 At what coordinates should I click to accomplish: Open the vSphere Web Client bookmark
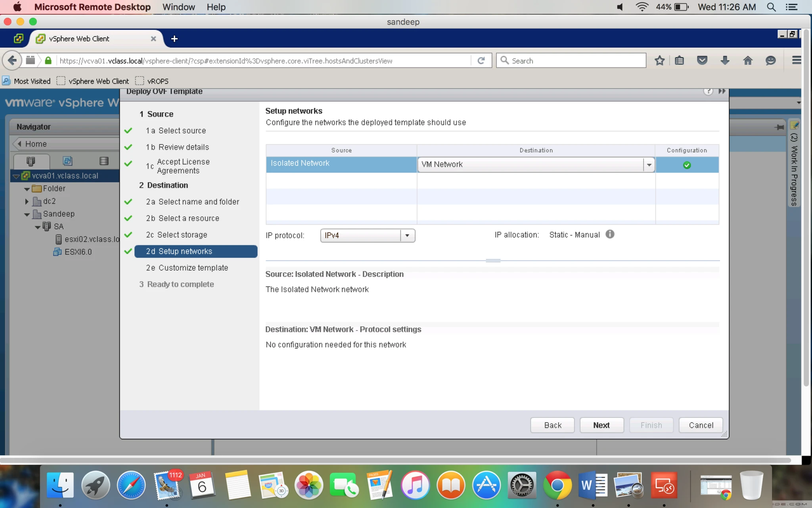point(93,81)
